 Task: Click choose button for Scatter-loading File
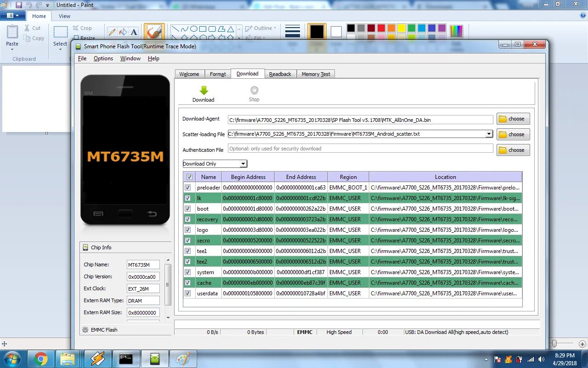pos(513,134)
